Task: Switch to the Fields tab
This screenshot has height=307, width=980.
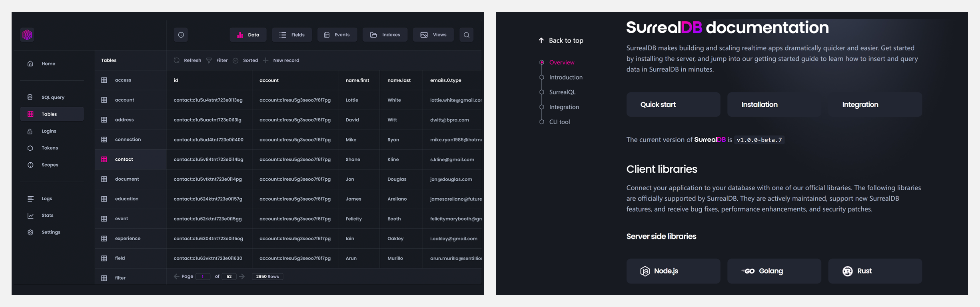Action: click(292, 35)
